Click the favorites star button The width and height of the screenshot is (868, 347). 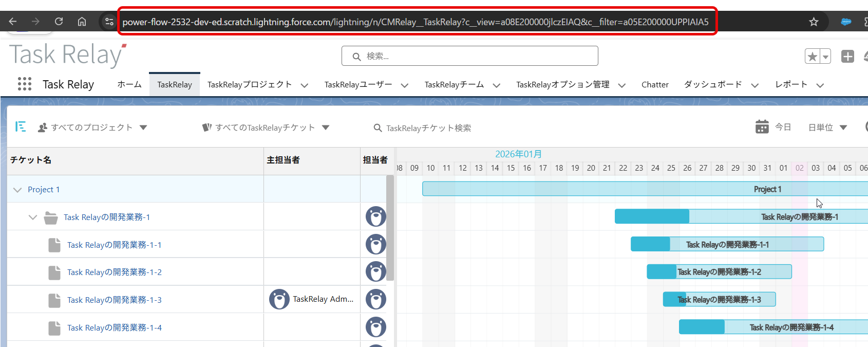(813, 57)
